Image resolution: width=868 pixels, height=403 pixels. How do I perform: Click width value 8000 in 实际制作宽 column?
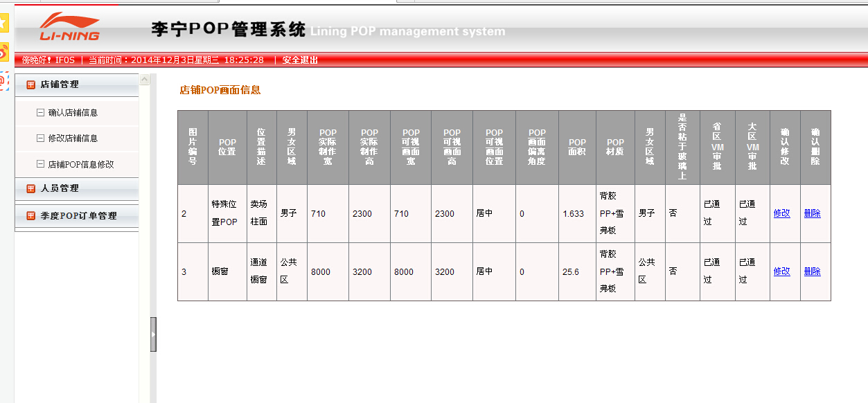(321, 272)
